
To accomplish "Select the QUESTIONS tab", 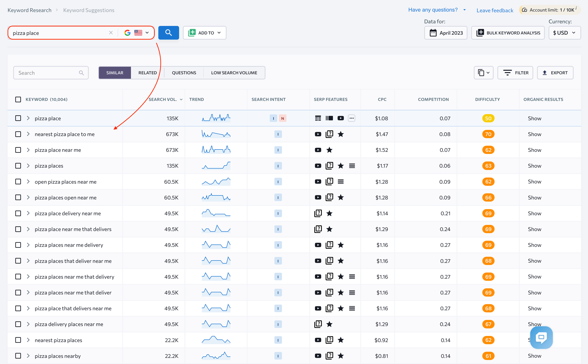I will [x=184, y=73].
